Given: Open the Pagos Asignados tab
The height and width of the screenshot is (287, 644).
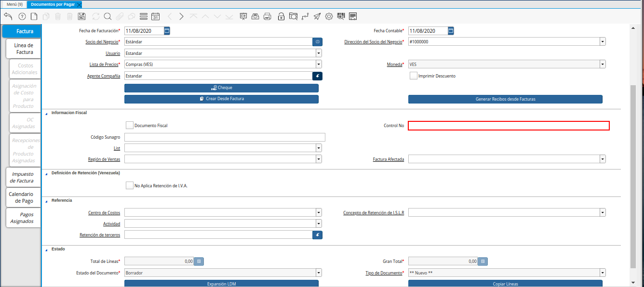Looking at the screenshot, I should pyautogui.click(x=23, y=218).
